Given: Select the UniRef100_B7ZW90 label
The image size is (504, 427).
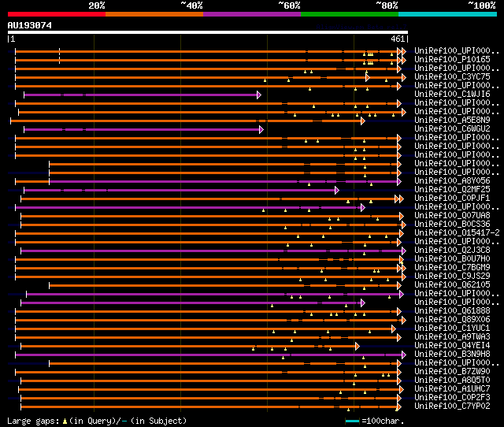Looking at the screenshot, I should (452, 372).
